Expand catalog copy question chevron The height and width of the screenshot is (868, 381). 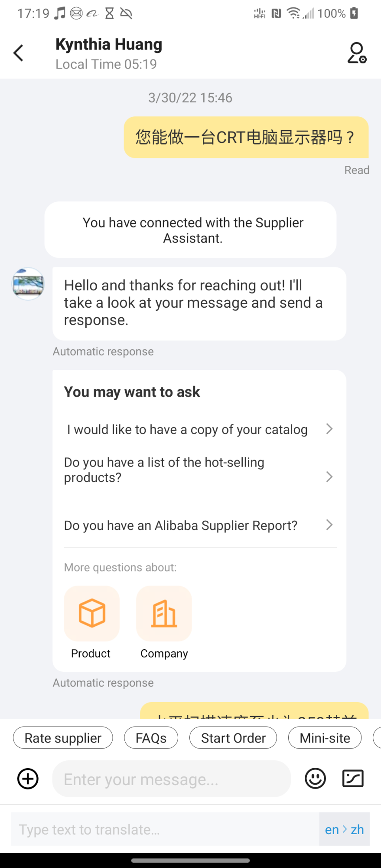tap(329, 429)
